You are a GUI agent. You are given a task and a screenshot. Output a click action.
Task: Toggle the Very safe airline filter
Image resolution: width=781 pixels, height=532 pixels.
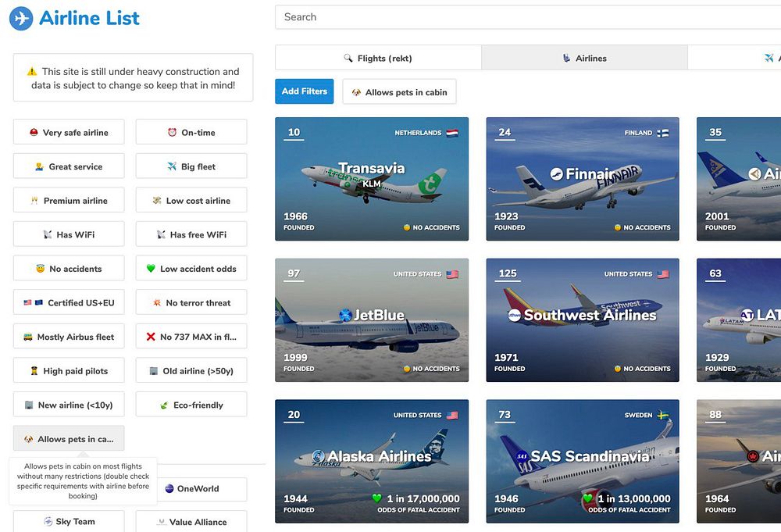click(69, 132)
